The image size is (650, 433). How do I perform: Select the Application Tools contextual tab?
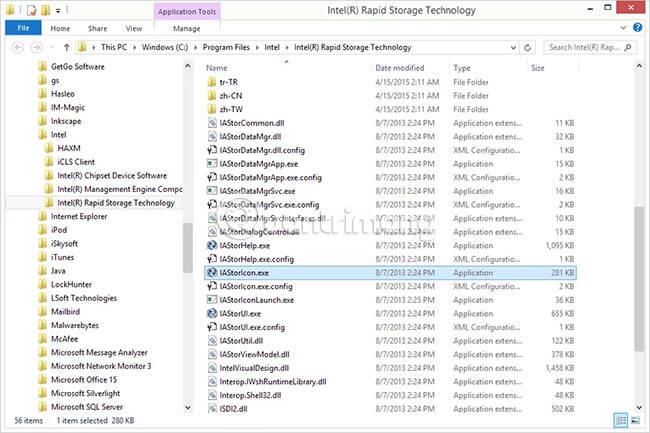pos(187,12)
